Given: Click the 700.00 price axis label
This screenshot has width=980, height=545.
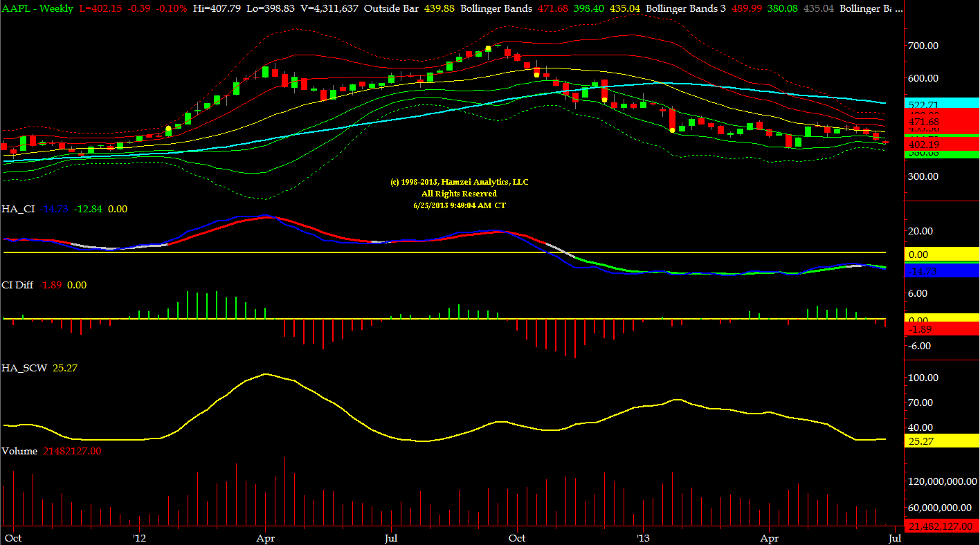Looking at the screenshot, I should (923, 46).
